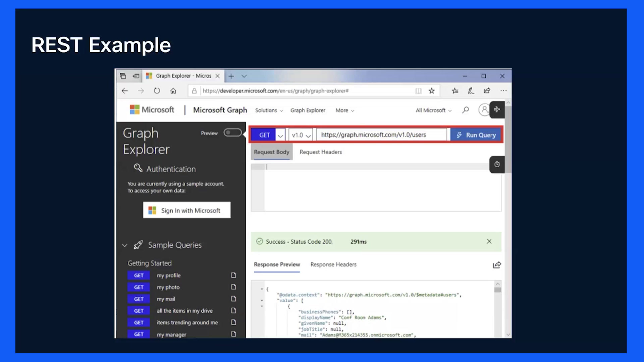Click the account profile avatar icon
Viewport: 644px width, 362px height.
coord(484,110)
